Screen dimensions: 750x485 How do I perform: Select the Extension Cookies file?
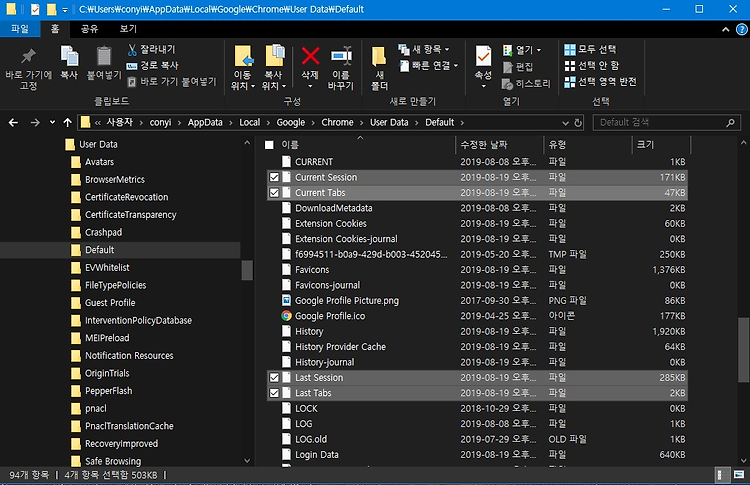pyautogui.click(x=477, y=223)
